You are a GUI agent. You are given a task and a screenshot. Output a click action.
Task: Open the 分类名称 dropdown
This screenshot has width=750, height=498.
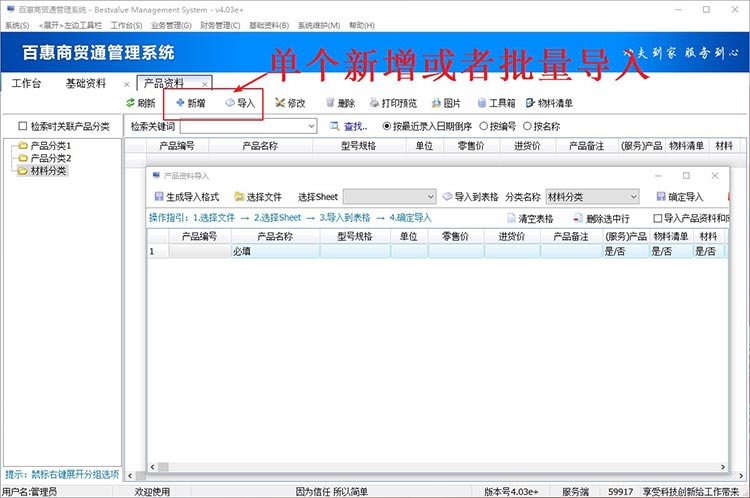click(633, 197)
